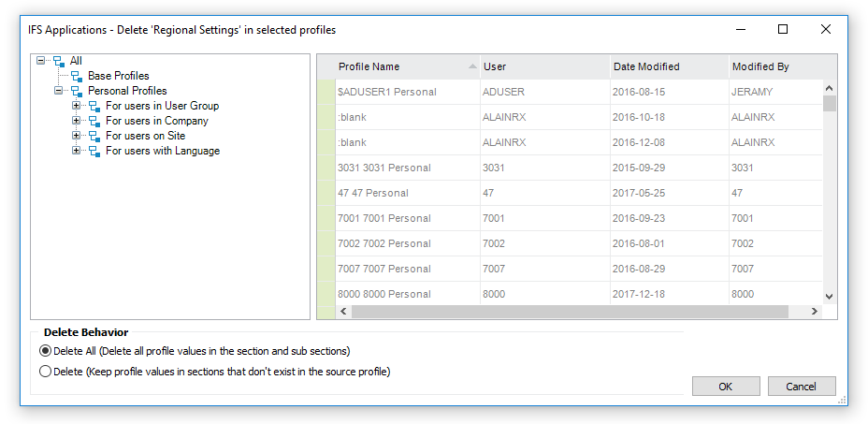Click the Personal Profiles hierarchy icon
This screenshot has width=868, height=424.
click(77, 91)
